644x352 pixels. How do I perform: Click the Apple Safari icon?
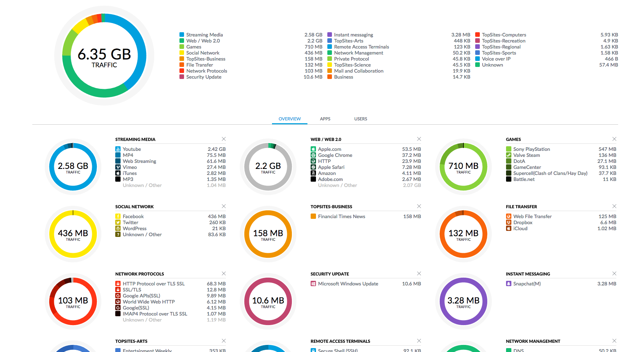(313, 167)
